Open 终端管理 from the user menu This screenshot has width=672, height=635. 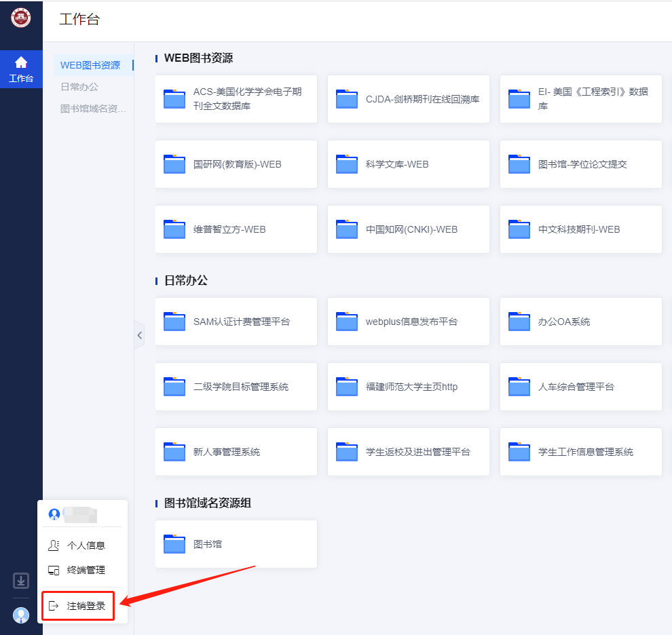click(x=86, y=570)
